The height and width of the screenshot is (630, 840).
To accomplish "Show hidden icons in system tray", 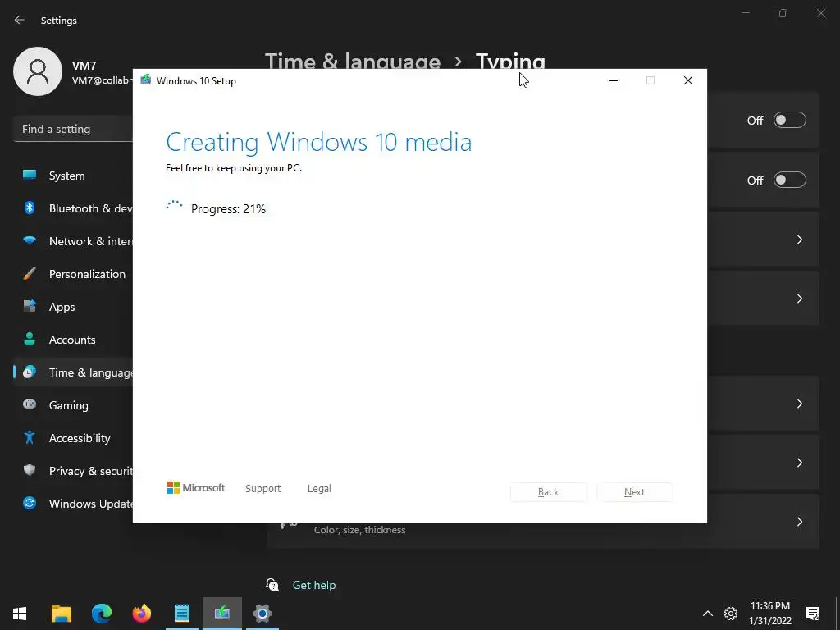I will point(708,614).
